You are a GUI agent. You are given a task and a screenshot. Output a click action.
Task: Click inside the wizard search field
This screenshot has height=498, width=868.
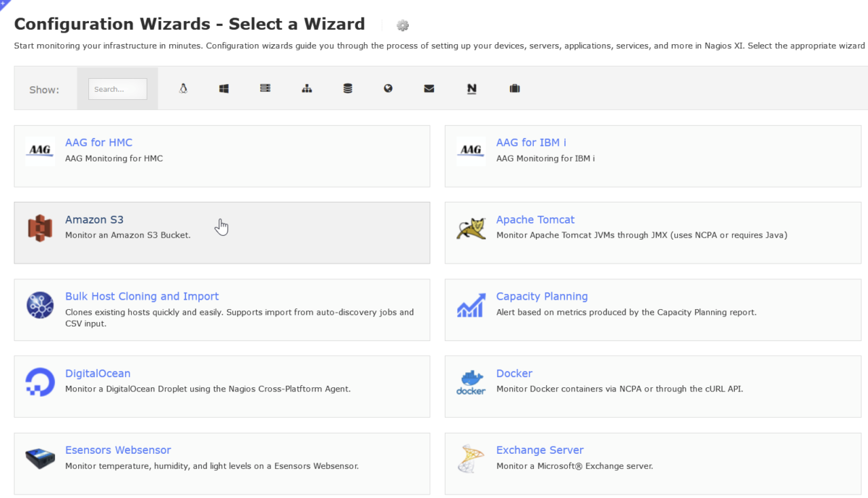(x=117, y=89)
